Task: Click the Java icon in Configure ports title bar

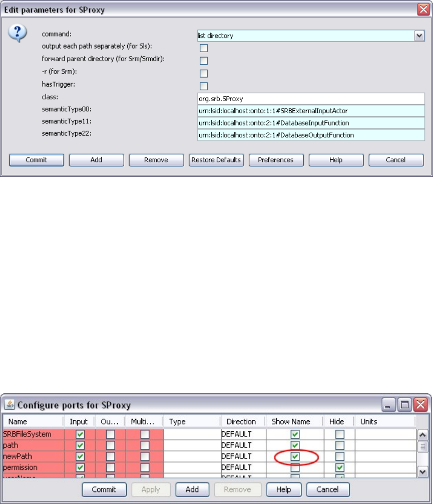Action: (x=10, y=405)
